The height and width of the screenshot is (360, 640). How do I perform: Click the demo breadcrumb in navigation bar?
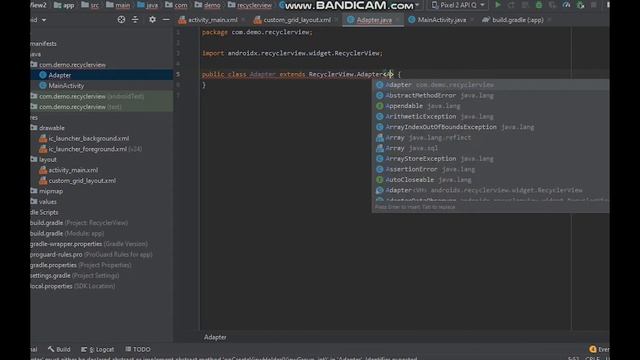click(x=207, y=5)
